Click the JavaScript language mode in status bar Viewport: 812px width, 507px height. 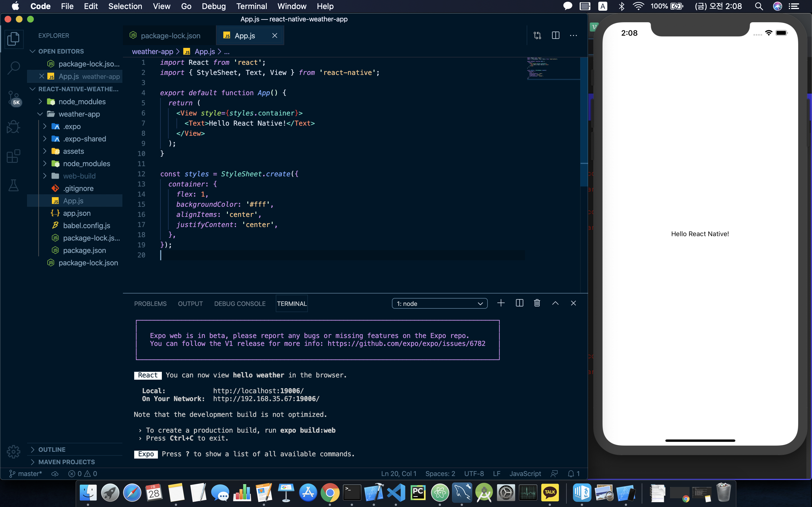pos(525,473)
